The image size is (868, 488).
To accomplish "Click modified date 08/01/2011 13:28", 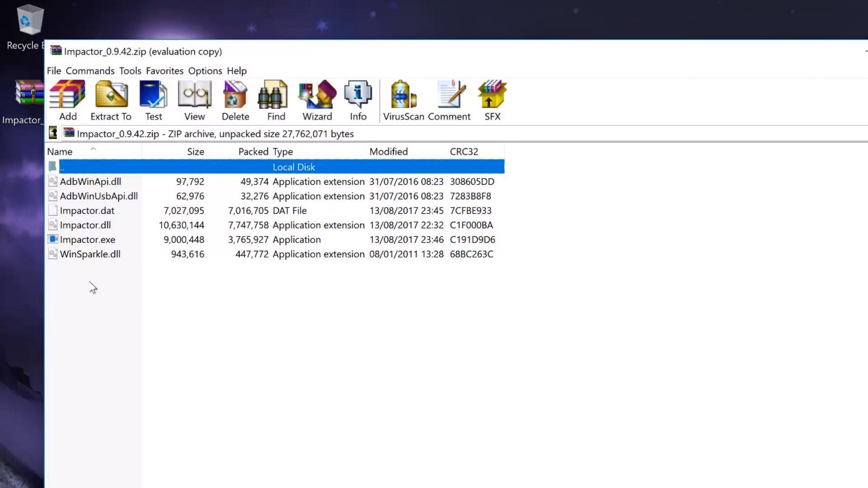I will tap(406, 254).
